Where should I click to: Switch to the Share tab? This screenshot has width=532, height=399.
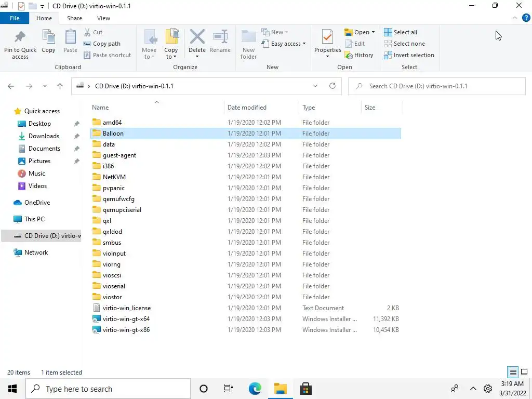click(x=74, y=18)
